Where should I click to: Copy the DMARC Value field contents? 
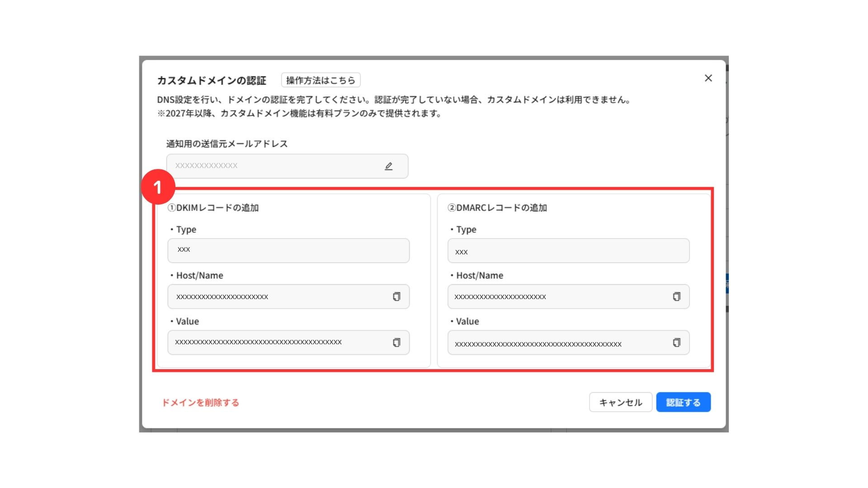coord(676,343)
